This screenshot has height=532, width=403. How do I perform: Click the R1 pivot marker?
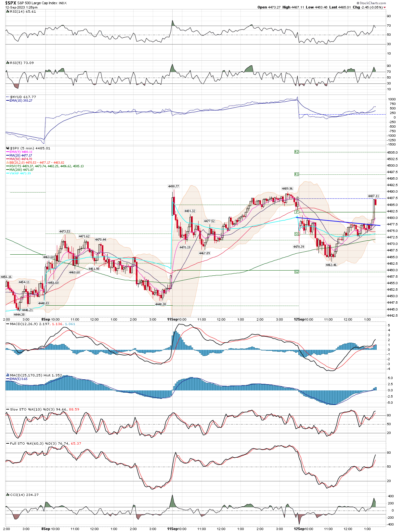(296, 174)
